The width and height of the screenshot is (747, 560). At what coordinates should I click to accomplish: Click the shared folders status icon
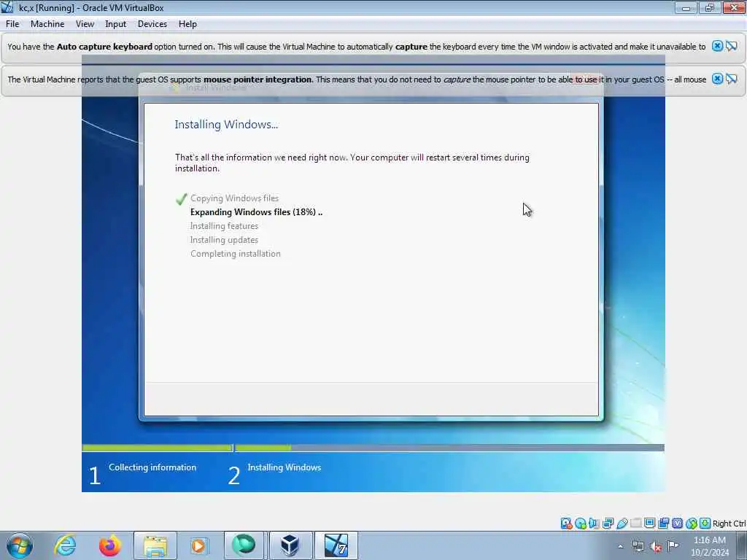635,524
